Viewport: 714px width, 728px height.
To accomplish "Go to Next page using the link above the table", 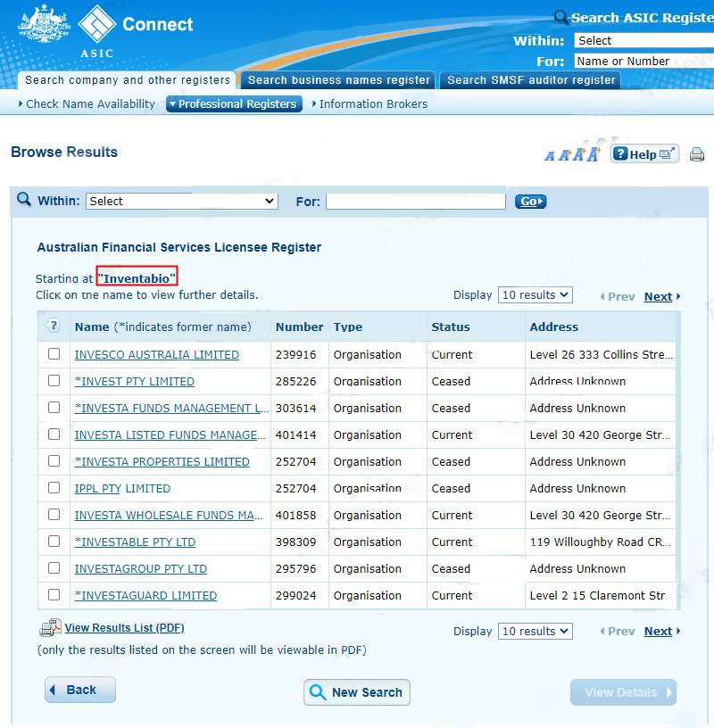I will tap(659, 296).
